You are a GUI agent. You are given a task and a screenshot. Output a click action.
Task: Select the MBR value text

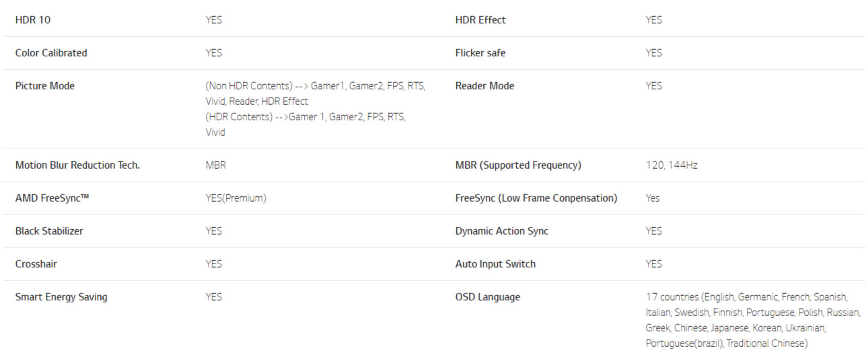coord(216,165)
